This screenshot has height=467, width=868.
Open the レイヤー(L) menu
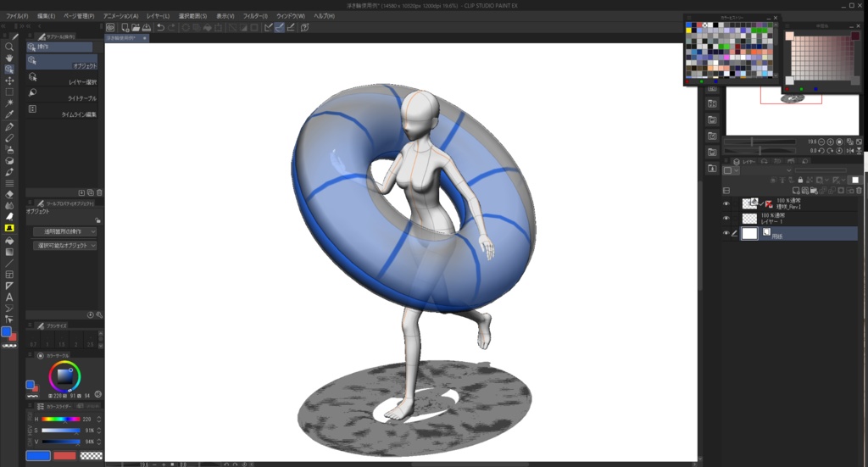(x=158, y=16)
